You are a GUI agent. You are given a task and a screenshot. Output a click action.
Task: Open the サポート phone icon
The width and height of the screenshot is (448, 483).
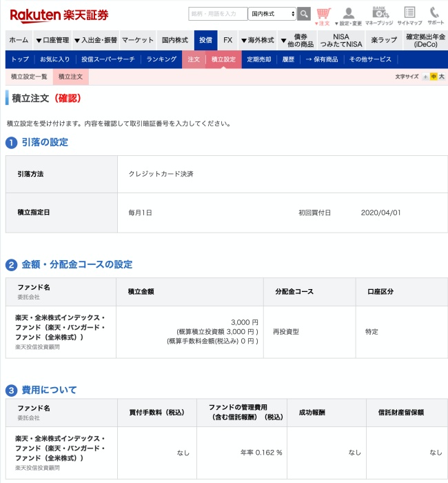tap(436, 17)
